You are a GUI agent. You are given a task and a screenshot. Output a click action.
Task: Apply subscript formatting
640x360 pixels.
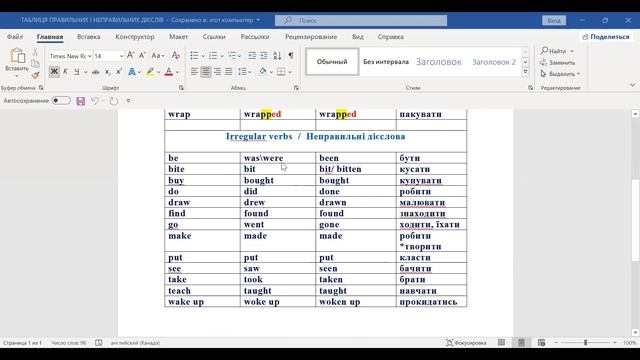(107, 72)
